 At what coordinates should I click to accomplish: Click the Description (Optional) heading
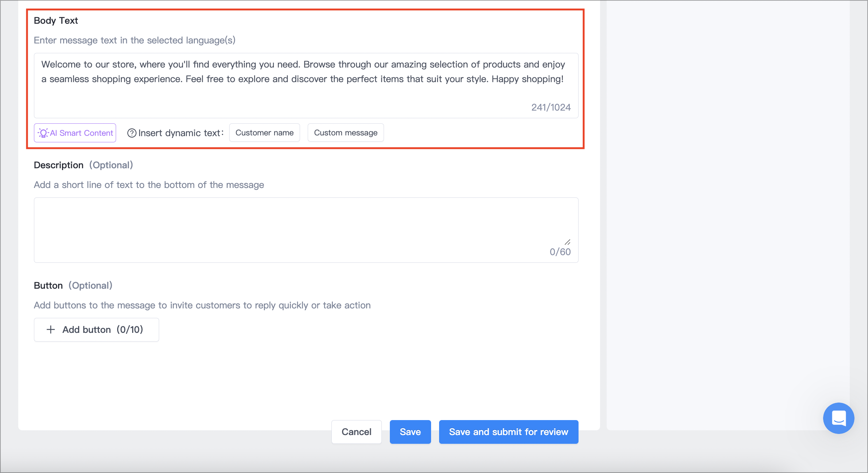click(83, 165)
